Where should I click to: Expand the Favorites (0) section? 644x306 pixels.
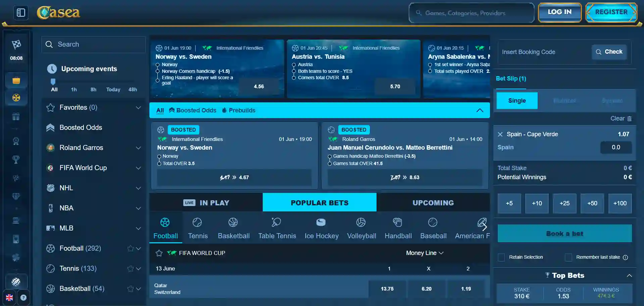tap(138, 107)
